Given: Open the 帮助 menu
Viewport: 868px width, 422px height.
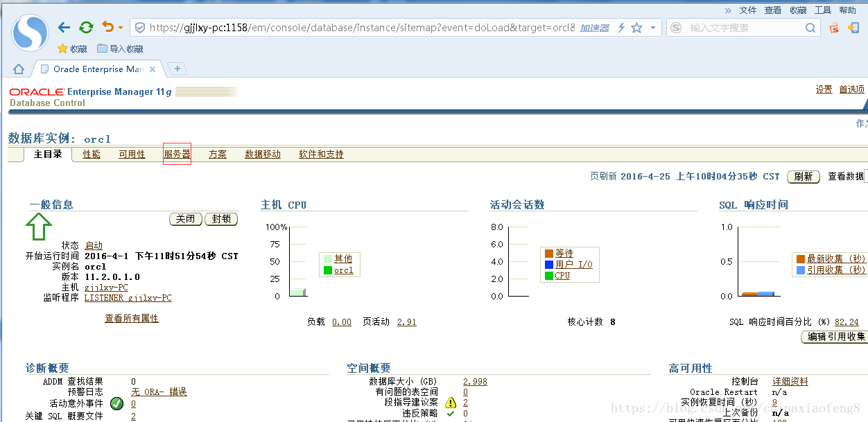Looking at the screenshot, I should pos(847,10).
